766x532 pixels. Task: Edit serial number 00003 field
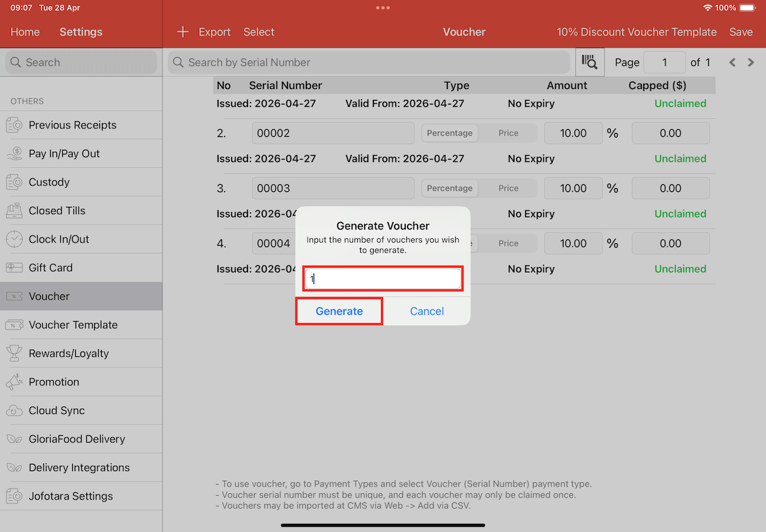(x=332, y=188)
